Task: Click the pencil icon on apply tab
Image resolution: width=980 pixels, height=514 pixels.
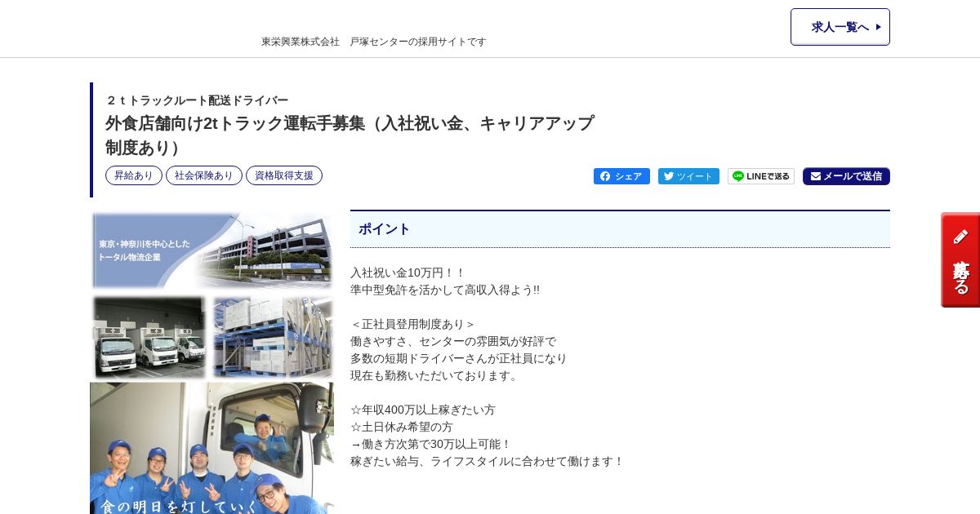Action: tap(960, 237)
